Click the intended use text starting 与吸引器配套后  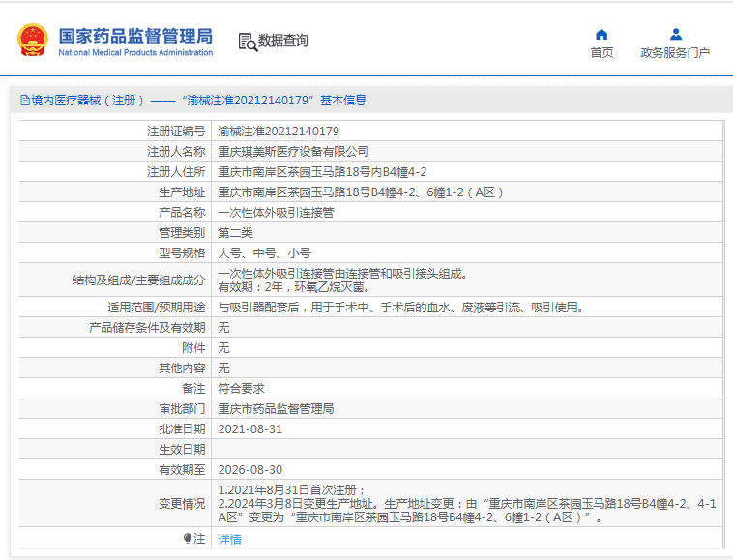401,308
